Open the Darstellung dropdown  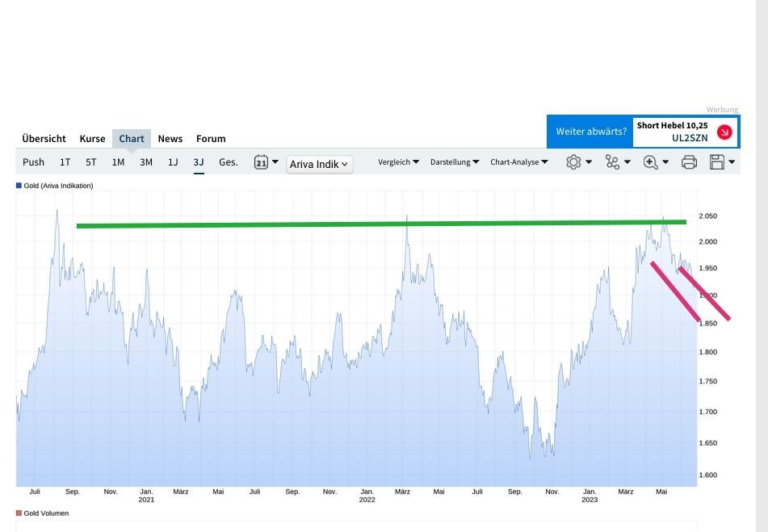452,161
